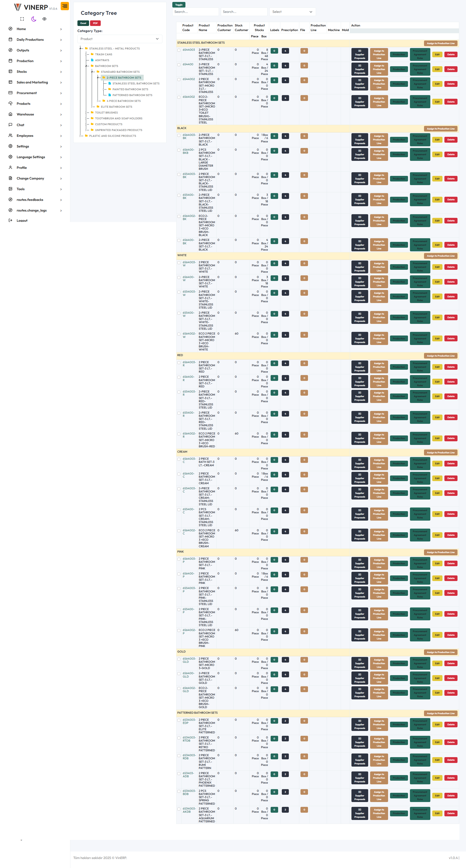Image resolution: width=466 pixels, height=868 pixels.
Task: Click the orange hamburger menu icon
Action: [65, 6]
